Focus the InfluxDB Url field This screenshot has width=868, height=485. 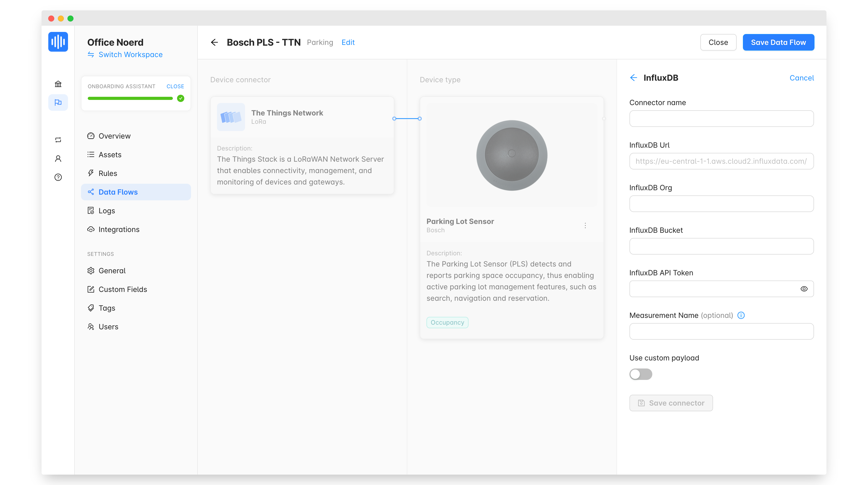click(721, 161)
